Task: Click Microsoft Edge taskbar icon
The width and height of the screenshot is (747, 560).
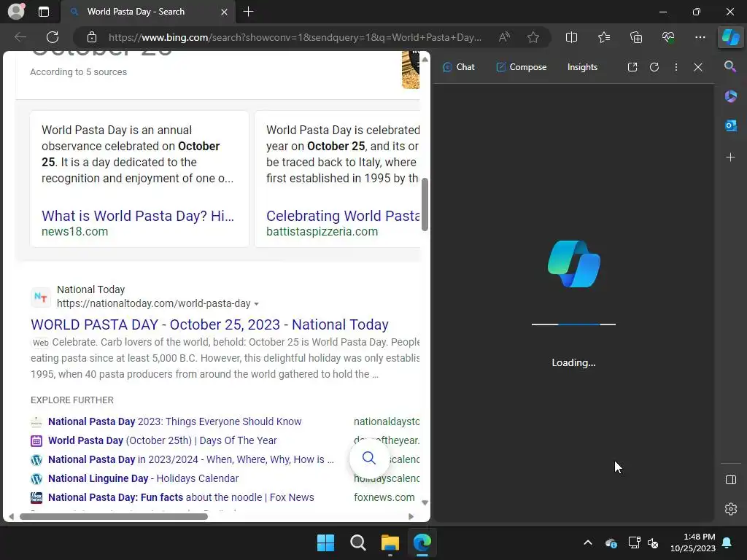Action: coord(422,542)
